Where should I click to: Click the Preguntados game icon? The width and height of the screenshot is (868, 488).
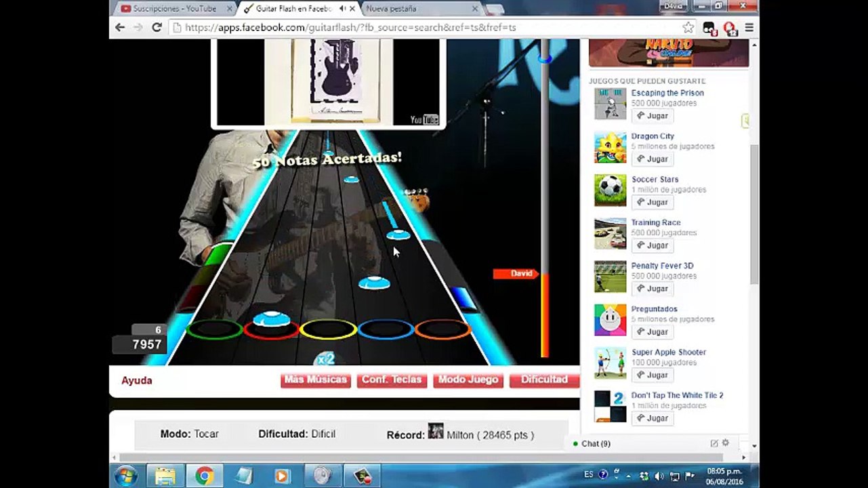coord(611,320)
